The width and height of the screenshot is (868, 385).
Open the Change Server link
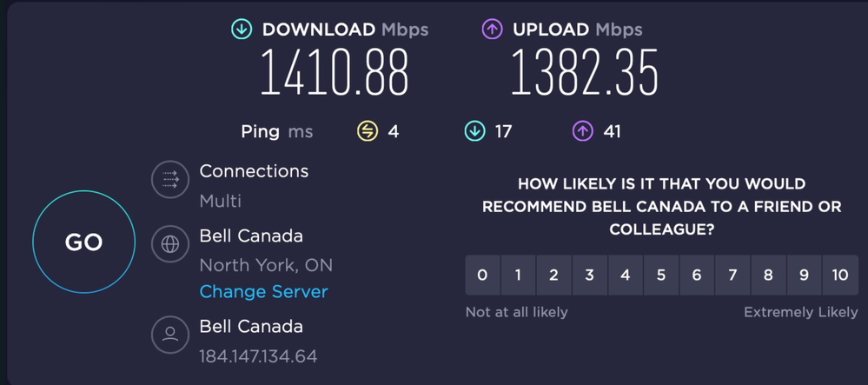pyautogui.click(x=264, y=291)
